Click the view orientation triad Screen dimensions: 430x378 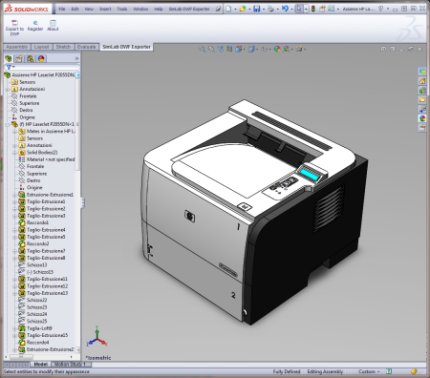[97, 337]
